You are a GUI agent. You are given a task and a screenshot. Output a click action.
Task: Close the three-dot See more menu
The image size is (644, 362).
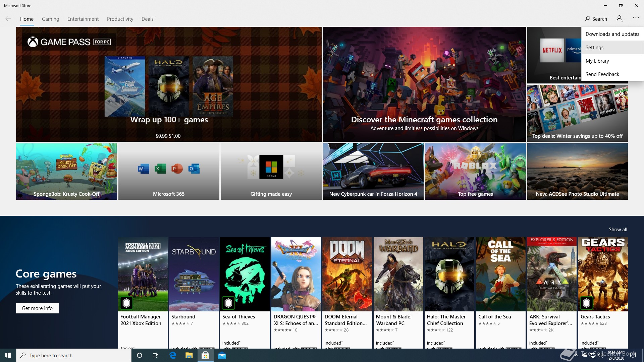tap(636, 18)
